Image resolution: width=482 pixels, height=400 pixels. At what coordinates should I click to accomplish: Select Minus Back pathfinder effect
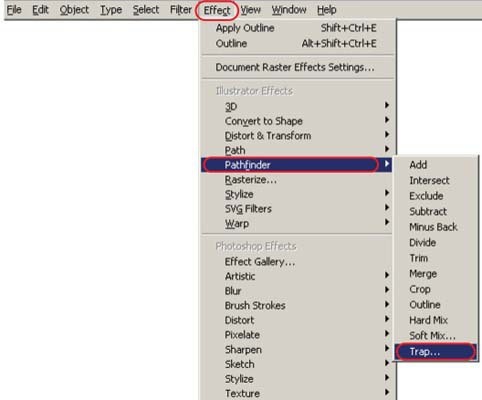click(436, 227)
